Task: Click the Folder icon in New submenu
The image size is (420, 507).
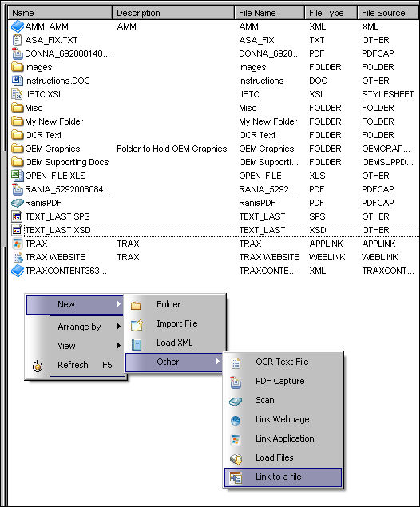Action: click(136, 306)
